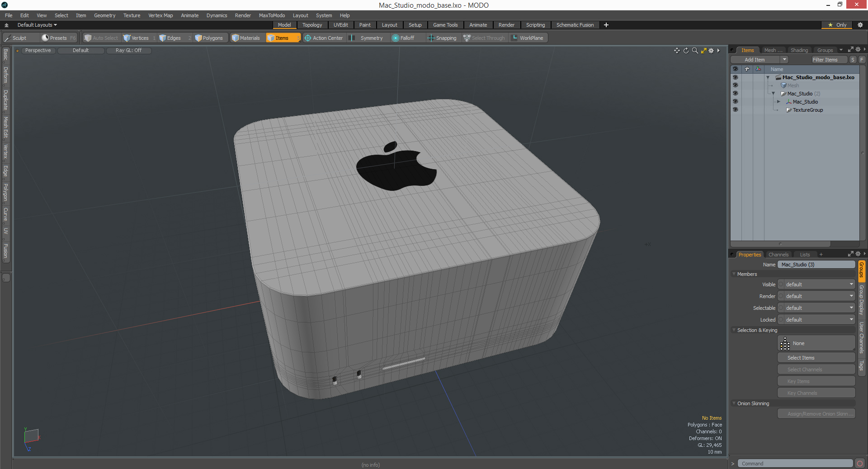Toggle visibility of Mac_Studio_modo_base.lxo scene
Screen dimensions: 868x469
(x=735, y=77)
